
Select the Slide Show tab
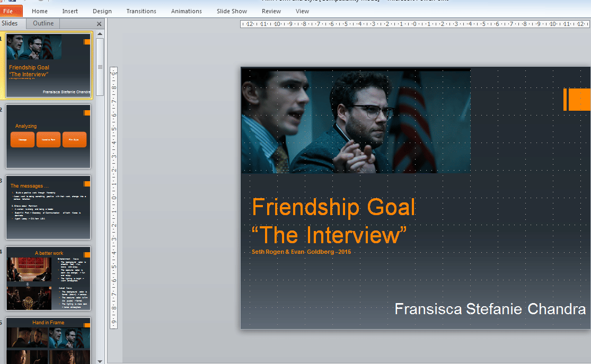pyautogui.click(x=232, y=11)
